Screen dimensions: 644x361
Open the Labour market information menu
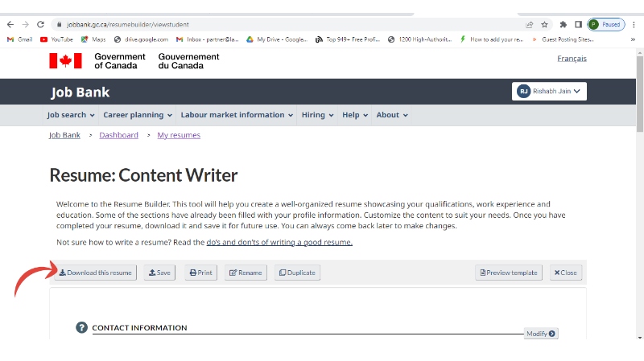pos(237,115)
